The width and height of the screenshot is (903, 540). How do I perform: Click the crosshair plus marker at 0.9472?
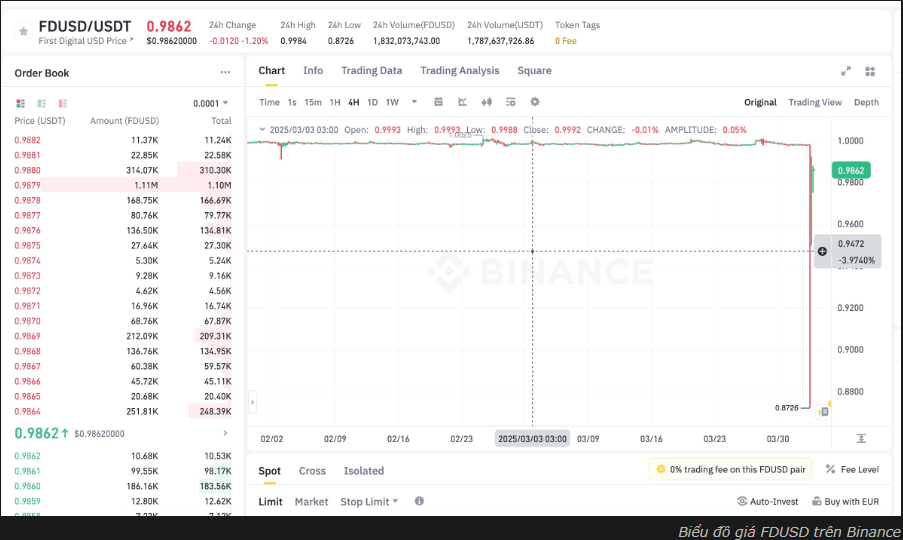pyautogui.click(x=822, y=252)
